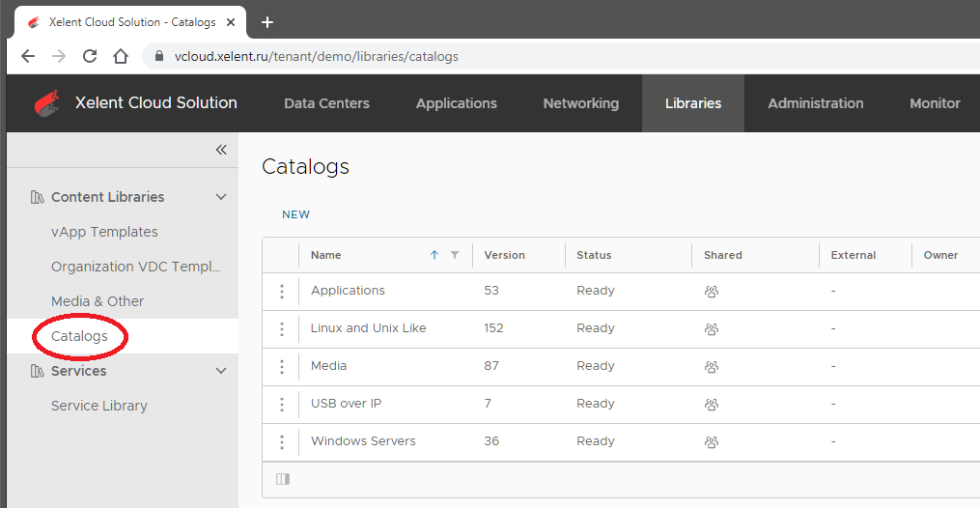Select Catalogs in the sidebar
The image size is (980, 508).
pyautogui.click(x=79, y=336)
